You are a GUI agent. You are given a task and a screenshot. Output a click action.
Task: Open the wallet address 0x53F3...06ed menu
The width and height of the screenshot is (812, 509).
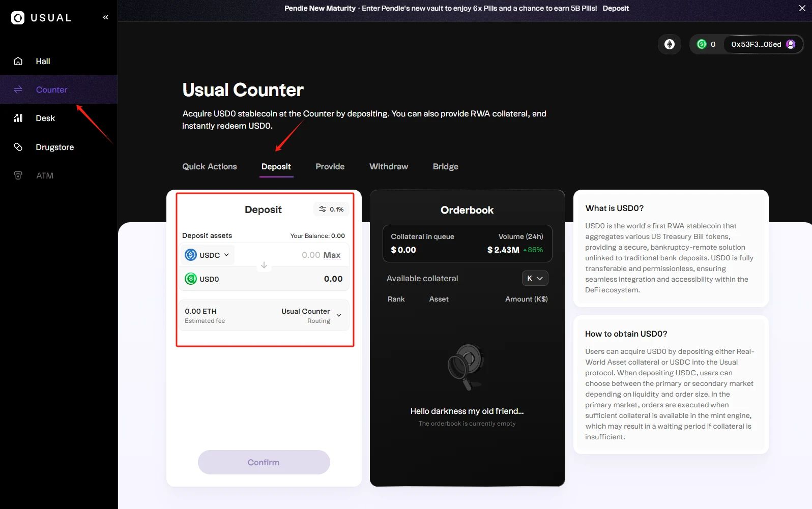[763, 44]
